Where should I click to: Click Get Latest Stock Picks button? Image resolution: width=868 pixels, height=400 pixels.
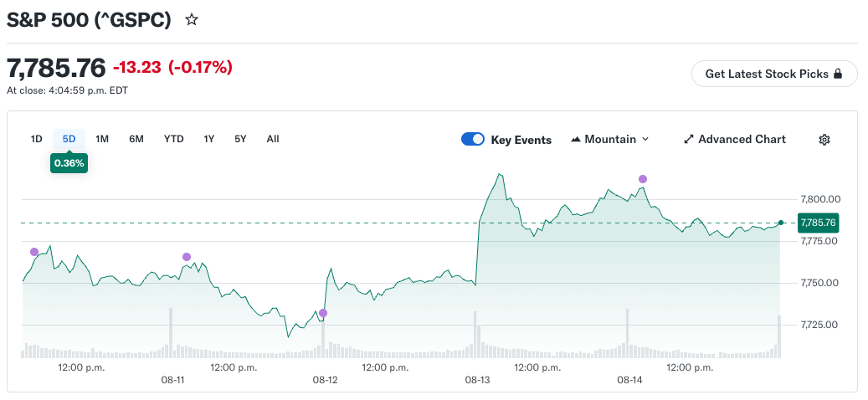pyautogui.click(x=774, y=74)
